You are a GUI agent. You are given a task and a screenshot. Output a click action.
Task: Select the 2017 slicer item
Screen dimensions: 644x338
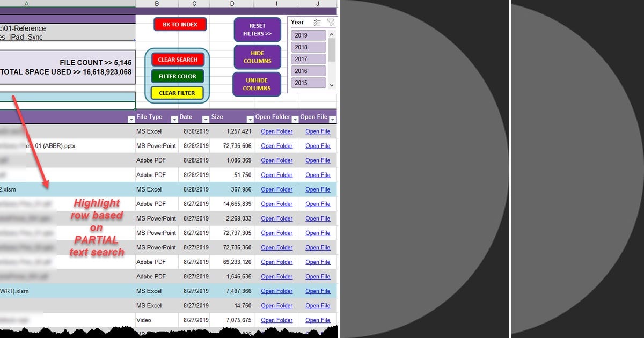point(308,58)
